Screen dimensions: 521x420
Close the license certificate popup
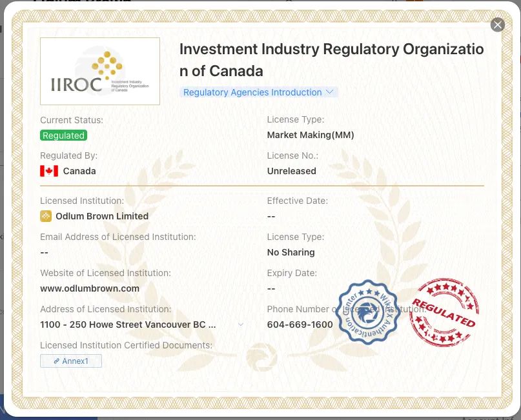pyautogui.click(x=497, y=25)
